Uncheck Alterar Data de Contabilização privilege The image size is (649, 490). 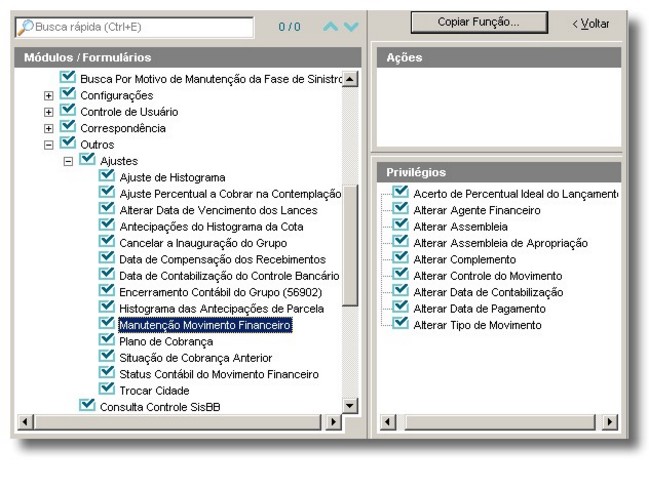click(x=400, y=291)
